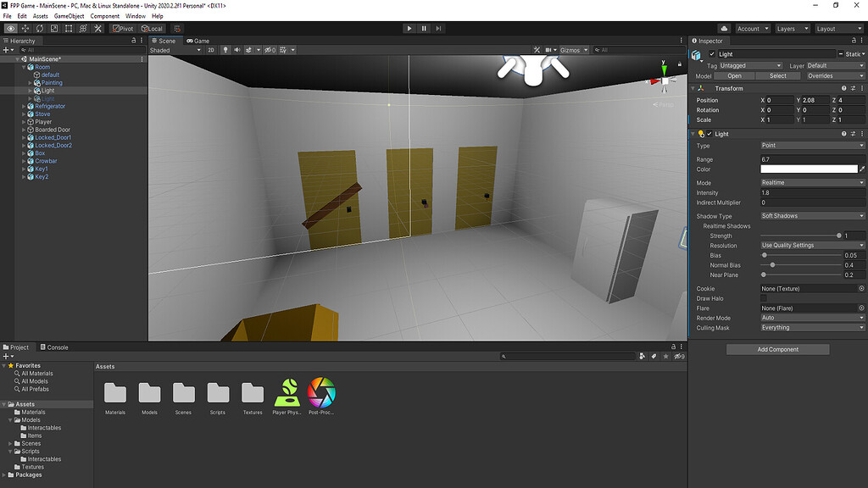Select the Rotate tool in the toolbar

40,28
